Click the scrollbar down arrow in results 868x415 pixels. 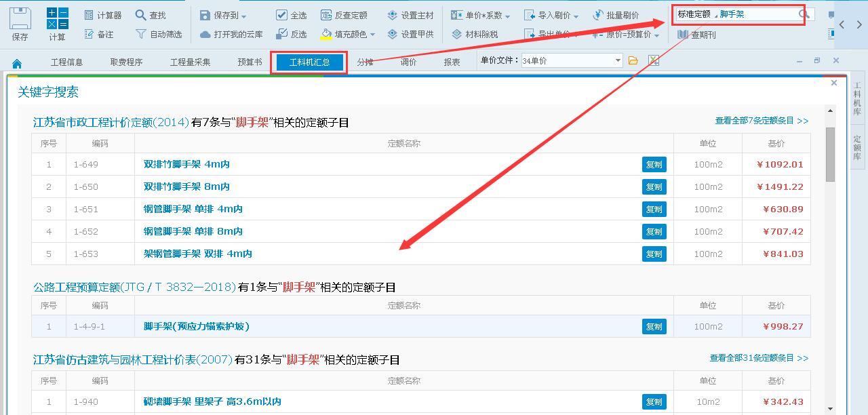(830, 408)
